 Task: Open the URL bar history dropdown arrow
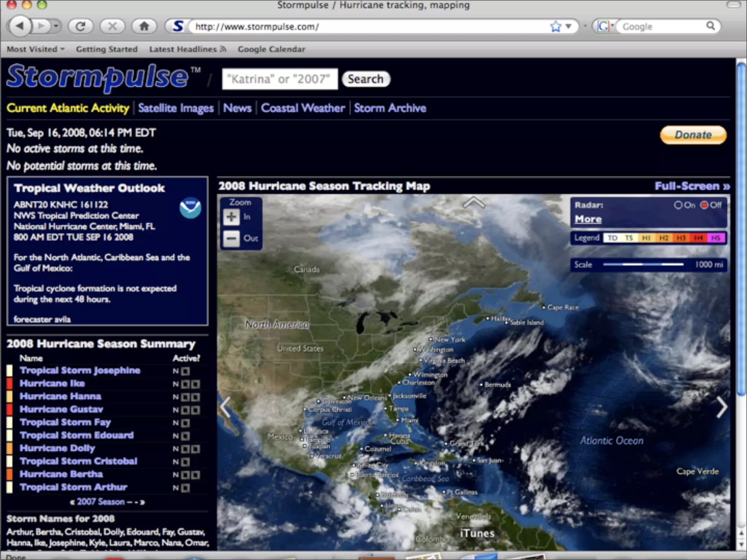[x=568, y=27]
